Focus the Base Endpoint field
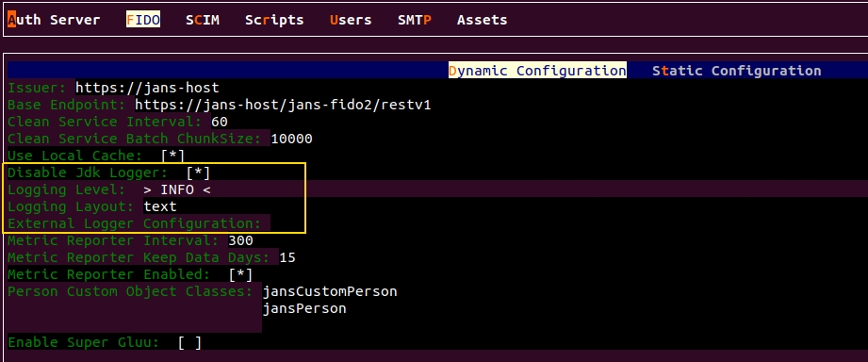868x362 pixels. tap(283, 105)
